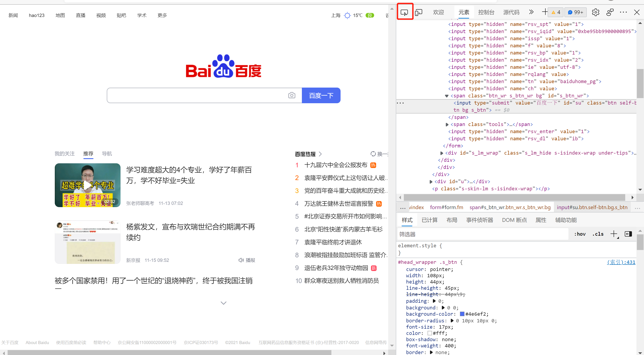Click the weather sun icon
Screen dimensions: 644x355
(347, 15)
